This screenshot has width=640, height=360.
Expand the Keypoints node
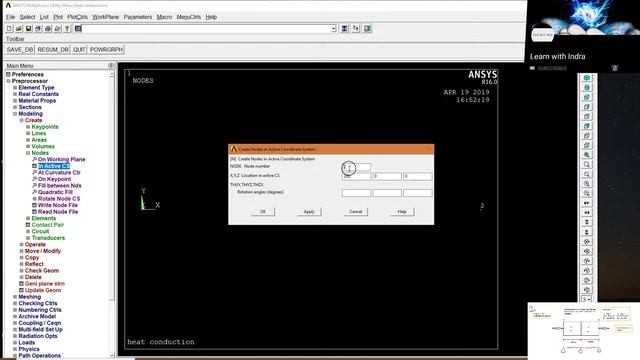[x=28, y=127]
